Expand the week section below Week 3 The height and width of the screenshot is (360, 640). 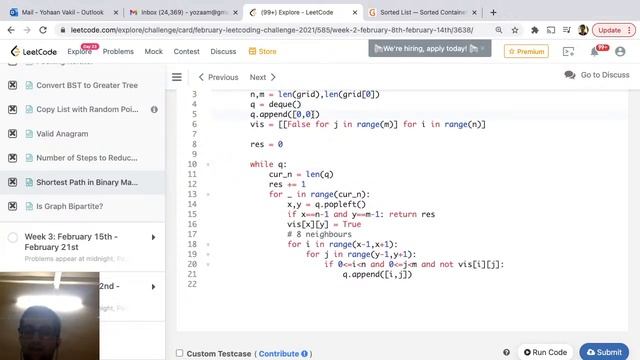tap(153, 287)
